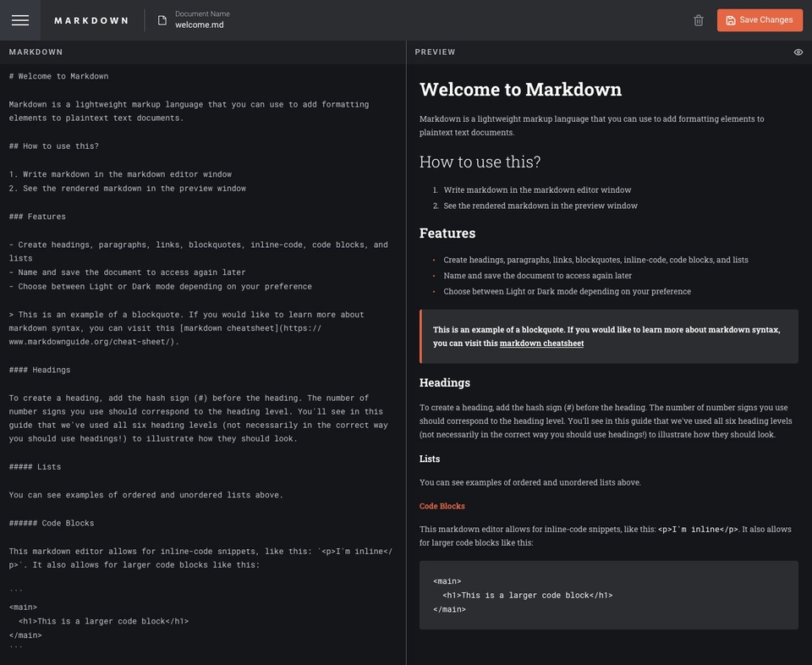Click the Welcome to Markdown preview heading
The image size is (812, 665).
[519, 89]
